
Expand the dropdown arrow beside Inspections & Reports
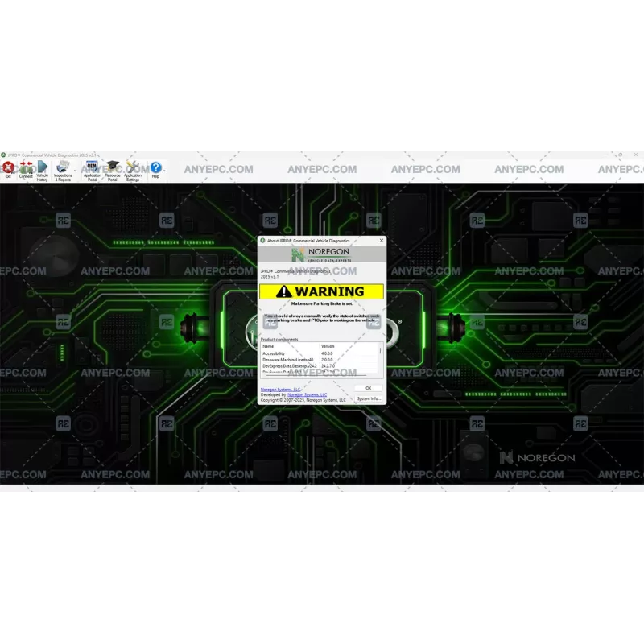(74, 171)
